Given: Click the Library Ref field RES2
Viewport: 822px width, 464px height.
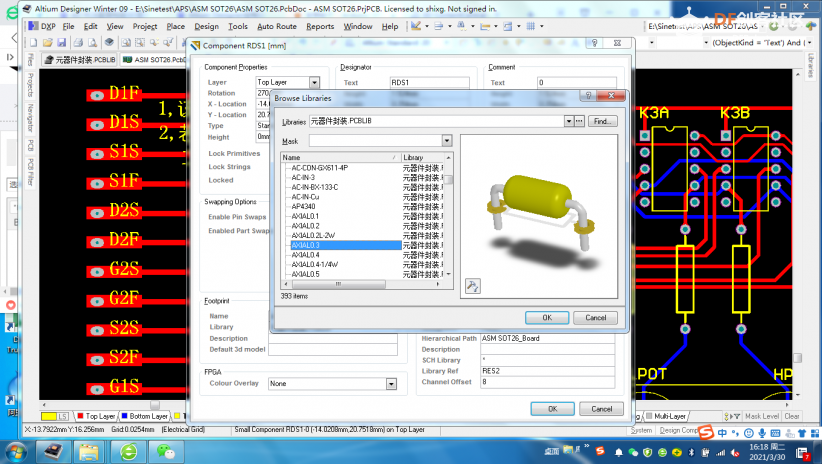Looking at the screenshot, I should point(547,371).
